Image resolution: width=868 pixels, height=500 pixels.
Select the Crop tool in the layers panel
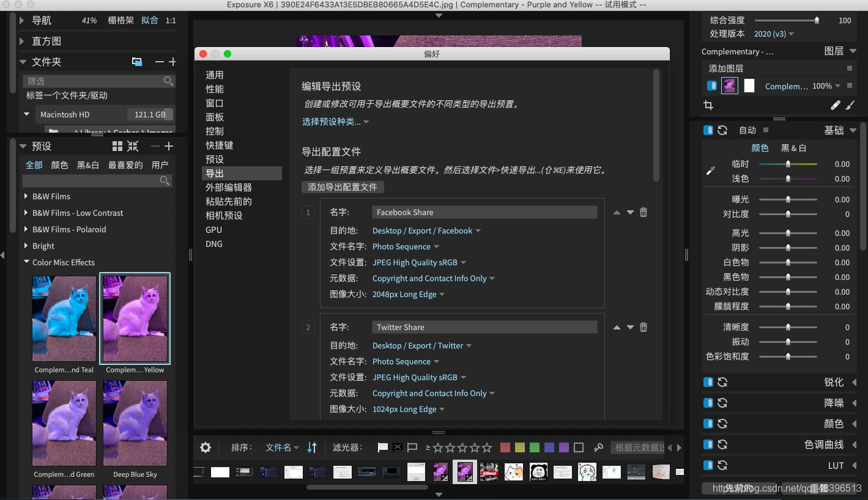[x=708, y=105]
